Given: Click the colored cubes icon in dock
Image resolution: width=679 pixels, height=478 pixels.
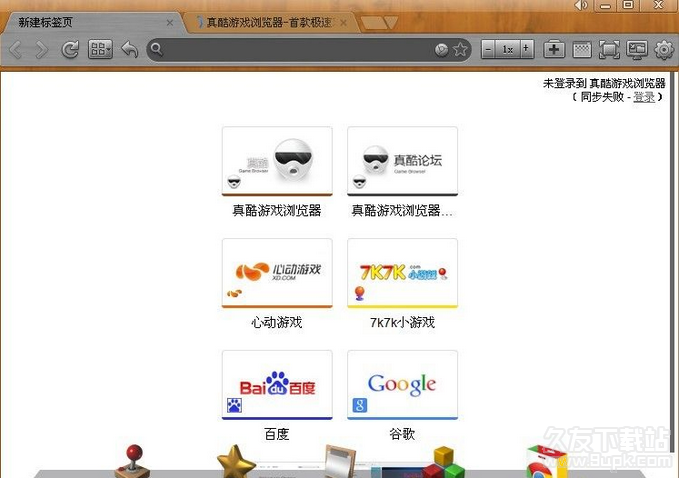Looking at the screenshot, I should coord(444,462).
